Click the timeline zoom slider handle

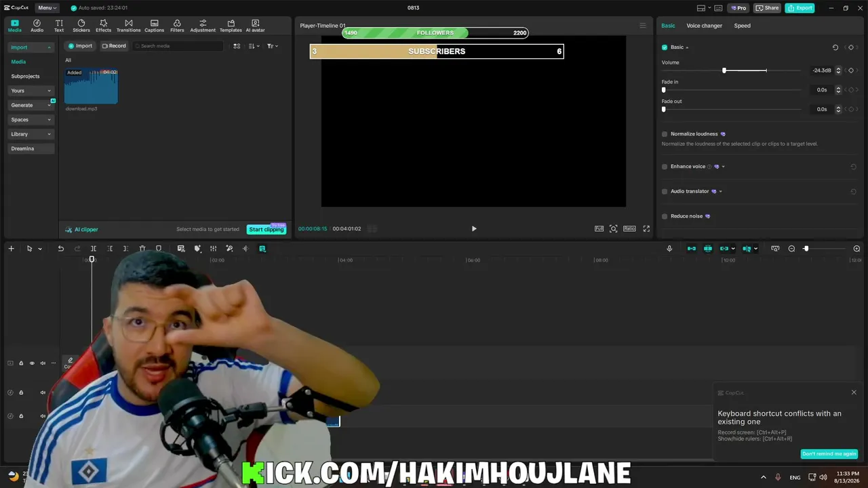coord(806,249)
